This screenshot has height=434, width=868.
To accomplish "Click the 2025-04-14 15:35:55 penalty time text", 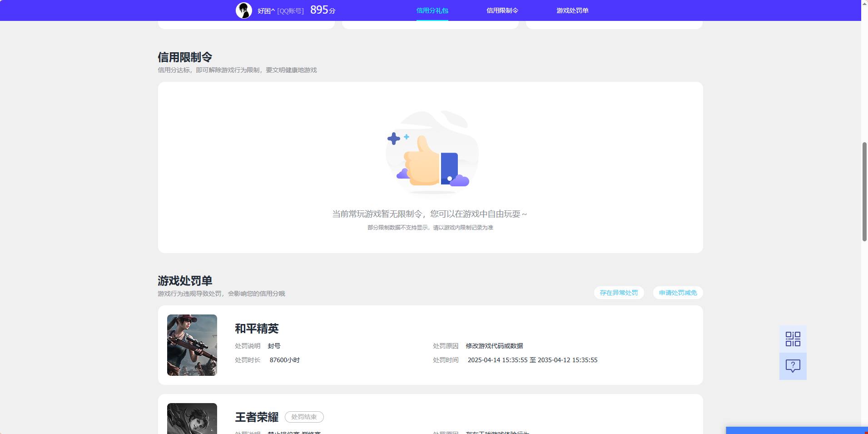I will pyautogui.click(x=532, y=360).
